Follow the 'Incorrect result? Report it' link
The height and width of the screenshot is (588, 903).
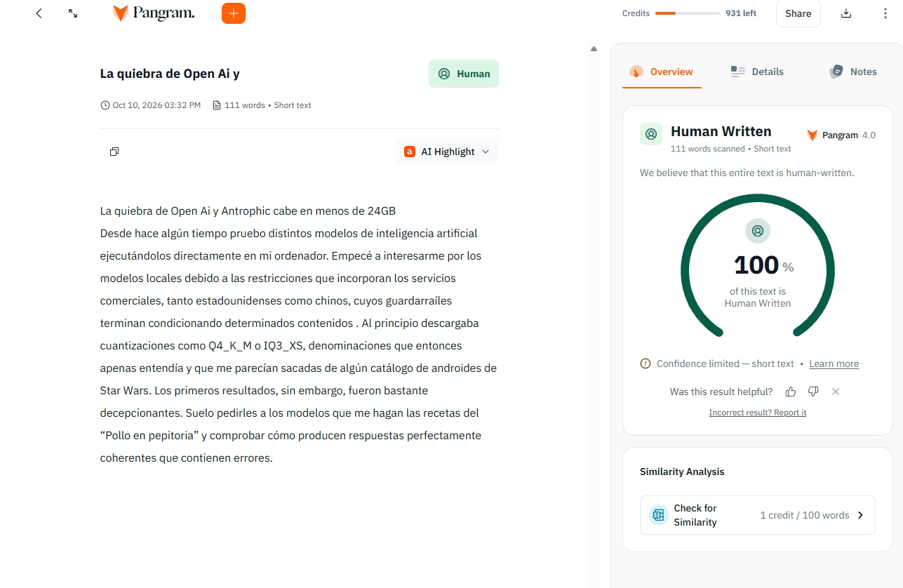[x=758, y=413]
